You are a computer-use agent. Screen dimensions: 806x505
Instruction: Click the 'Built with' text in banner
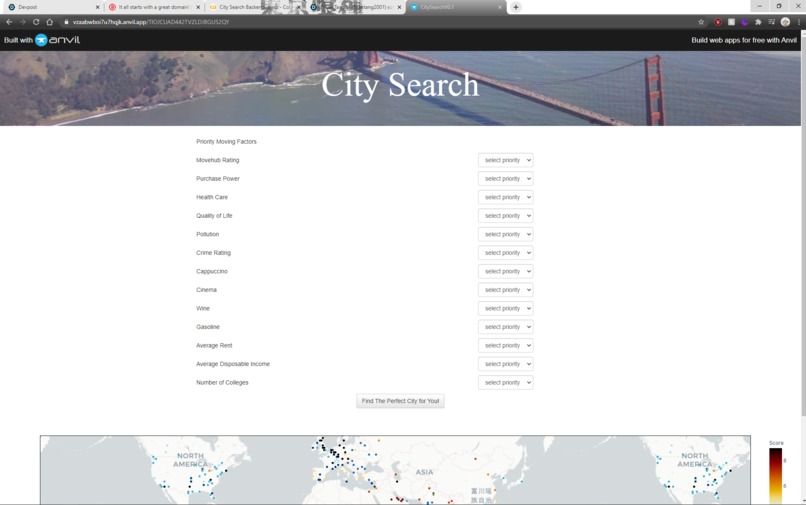[x=18, y=40]
